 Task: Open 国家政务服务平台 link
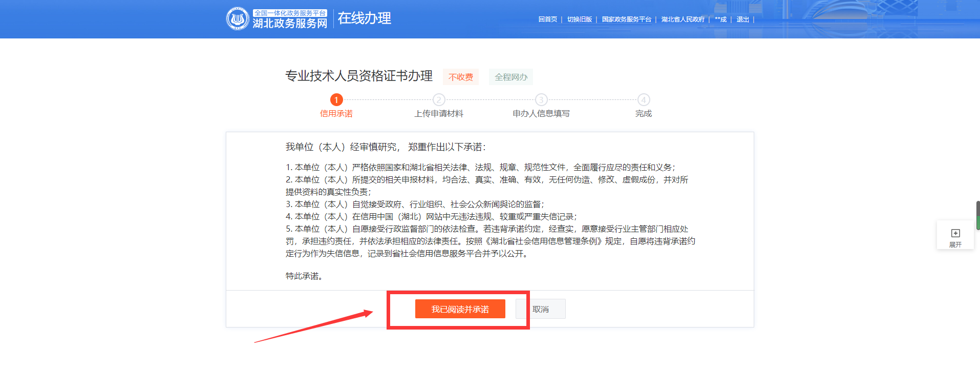click(x=626, y=19)
